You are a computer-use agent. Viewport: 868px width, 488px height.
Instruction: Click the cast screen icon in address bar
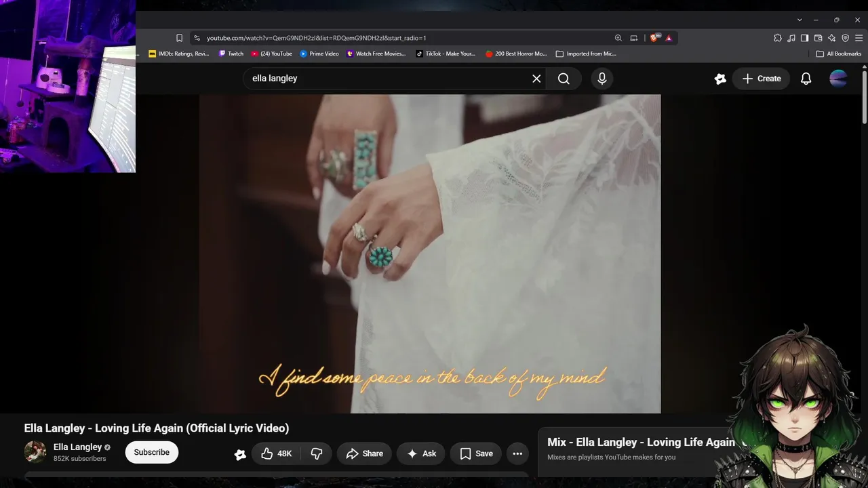(x=634, y=38)
